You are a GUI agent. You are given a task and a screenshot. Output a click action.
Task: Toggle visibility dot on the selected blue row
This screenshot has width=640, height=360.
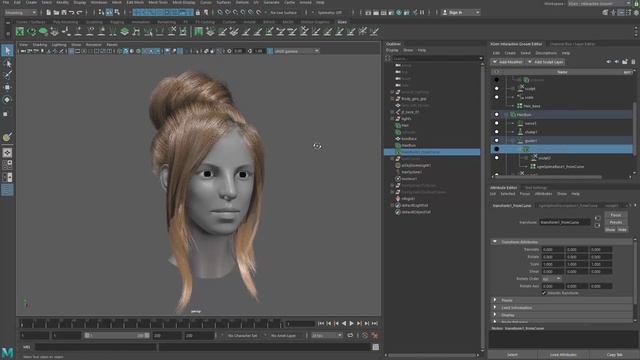497,149
